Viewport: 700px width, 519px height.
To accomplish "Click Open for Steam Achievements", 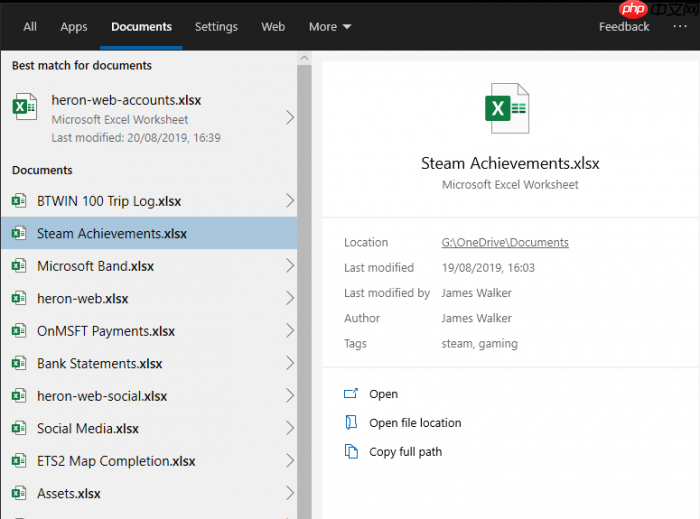I will pyautogui.click(x=383, y=394).
